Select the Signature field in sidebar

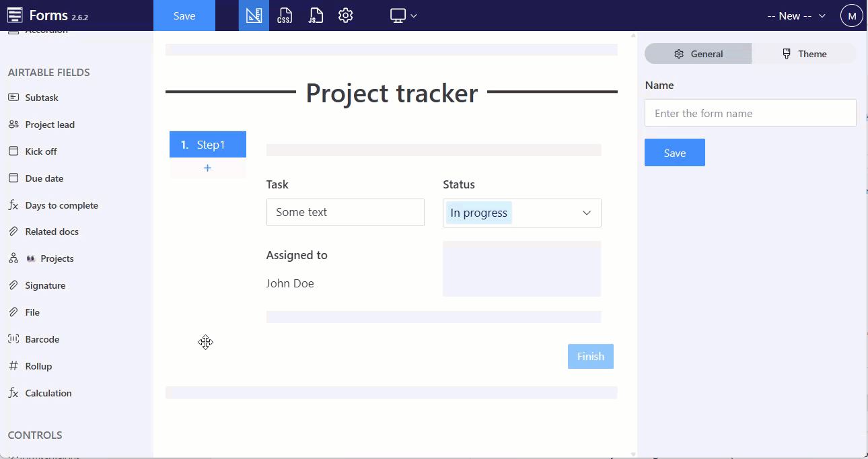pos(45,285)
